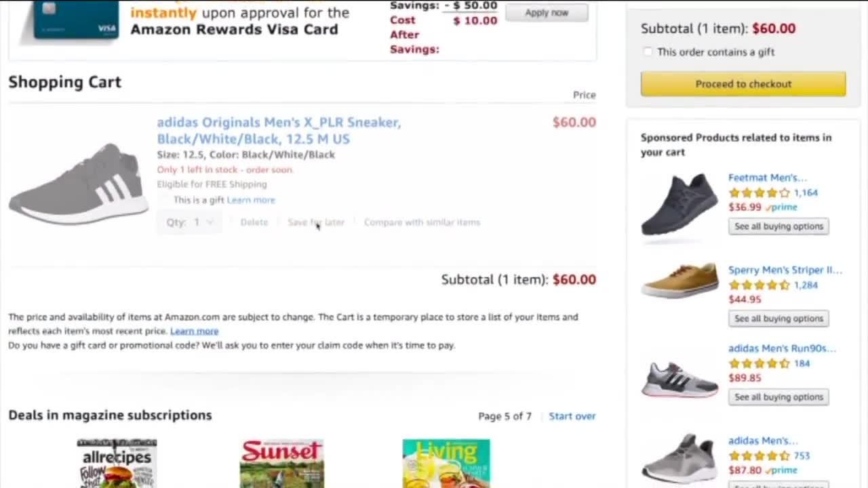Viewport: 868px width, 488px height.
Task: Open the Living magazine cover
Action: click(x=446, y=464)
